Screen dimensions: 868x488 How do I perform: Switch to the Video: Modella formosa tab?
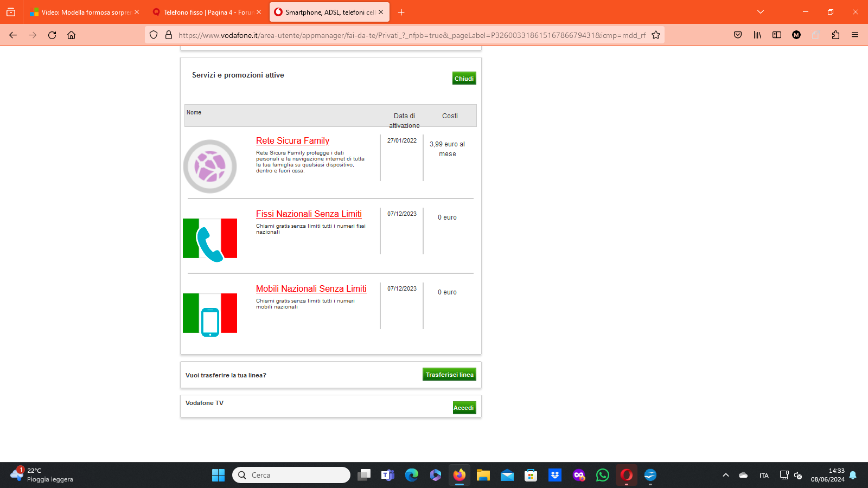coord(85,12)
